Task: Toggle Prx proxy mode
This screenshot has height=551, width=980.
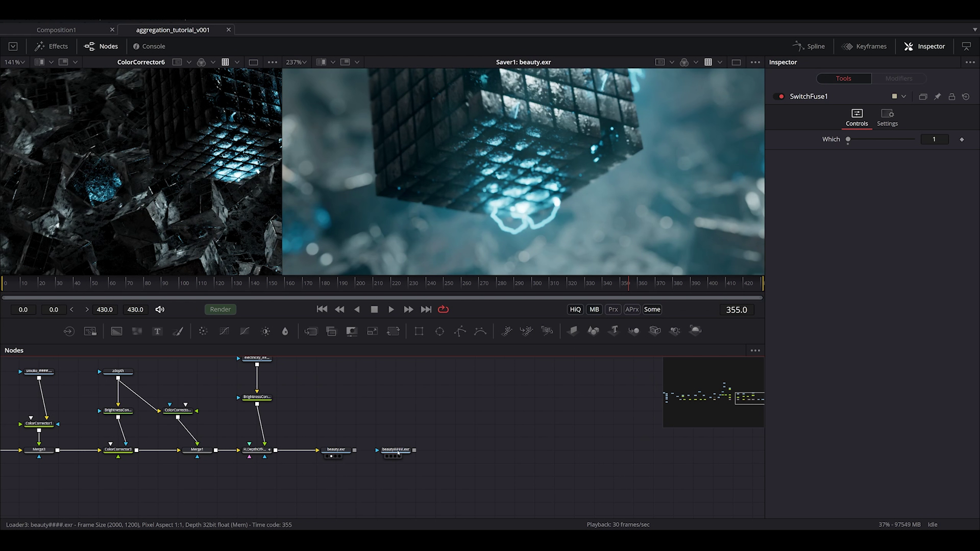Action: click(x=613, y=309)
